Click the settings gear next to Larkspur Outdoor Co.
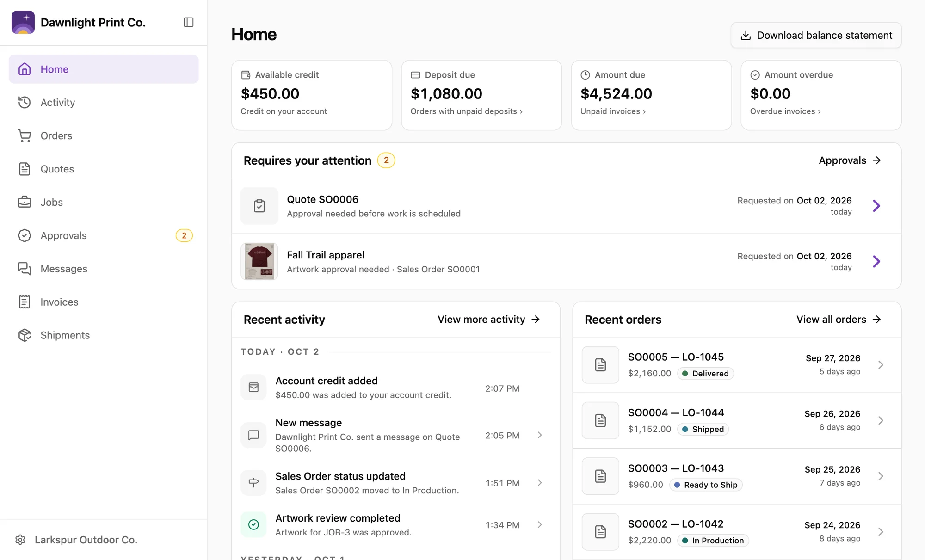This screenshot has width=925, height=560. click(20, 540)
